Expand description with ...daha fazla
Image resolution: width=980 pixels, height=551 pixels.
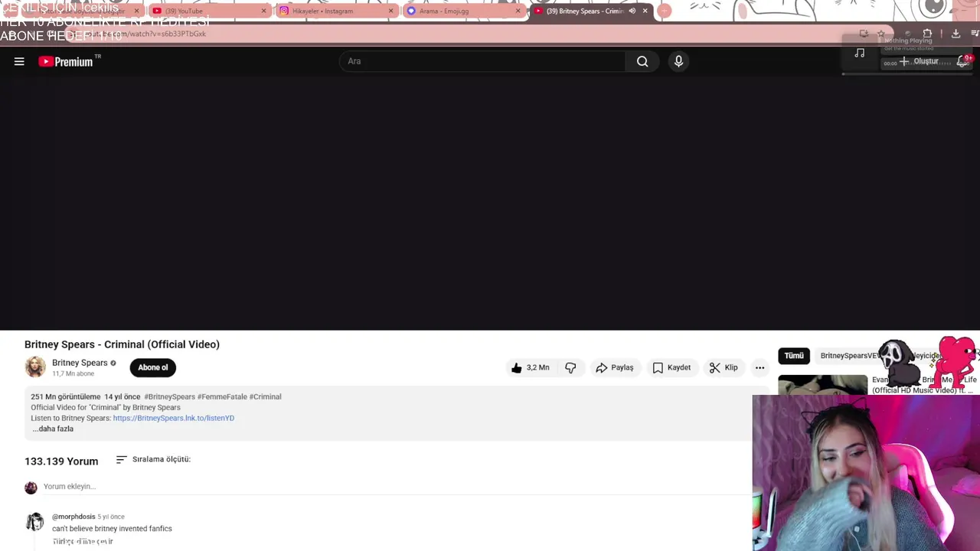53,429
